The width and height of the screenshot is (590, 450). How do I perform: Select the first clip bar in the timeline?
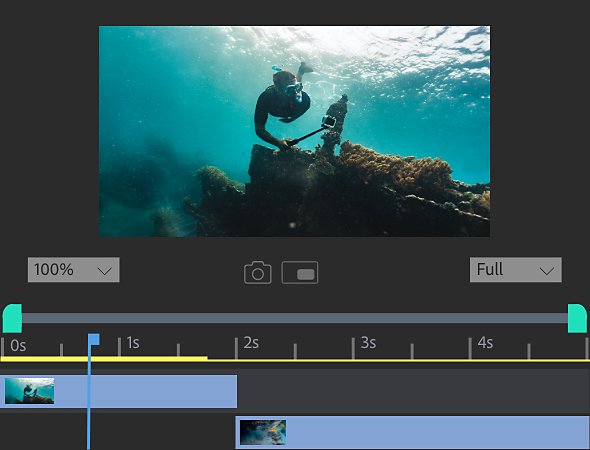point(118,391)
